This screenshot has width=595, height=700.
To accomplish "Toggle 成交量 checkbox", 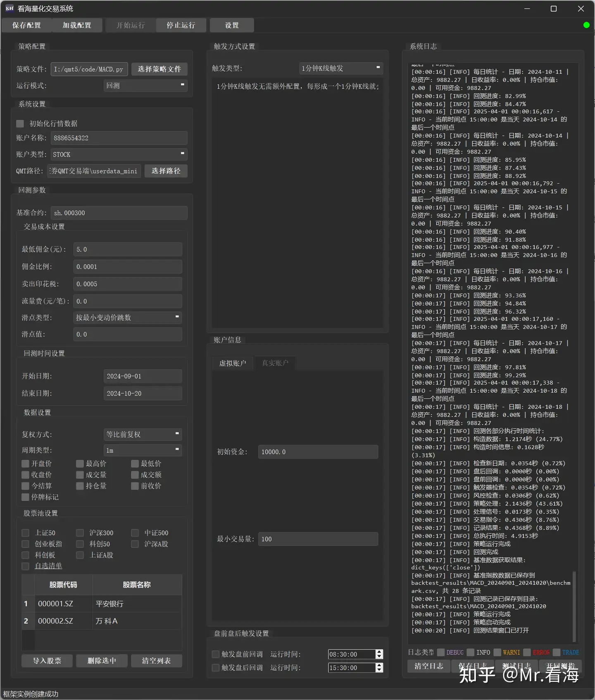I will tap(80, 475).
